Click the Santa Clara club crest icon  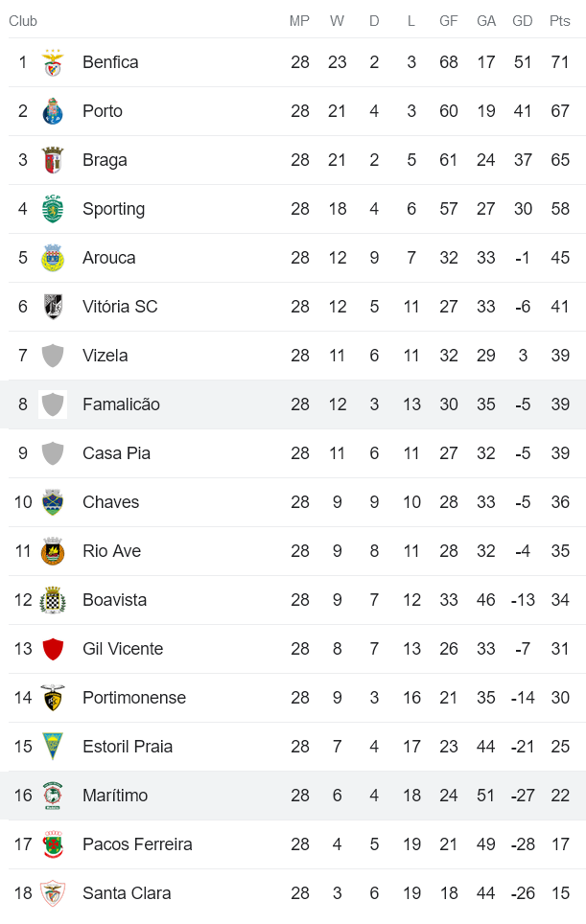point(53,894)
